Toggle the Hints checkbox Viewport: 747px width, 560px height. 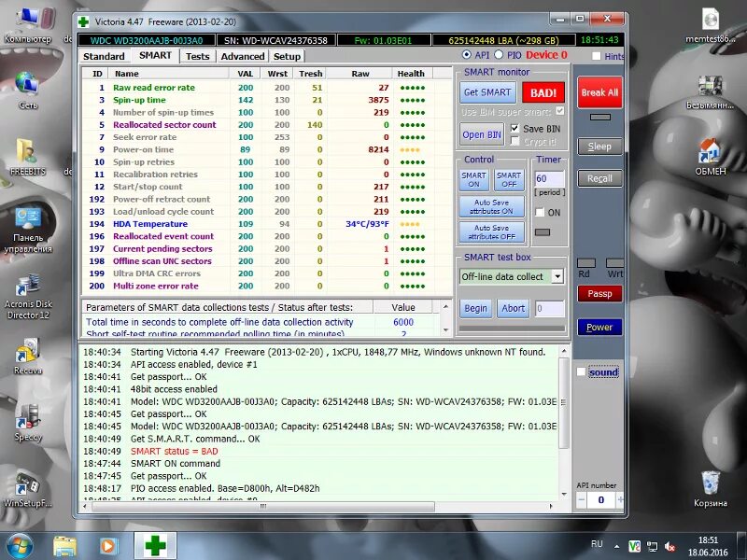[x=596, y=56]
